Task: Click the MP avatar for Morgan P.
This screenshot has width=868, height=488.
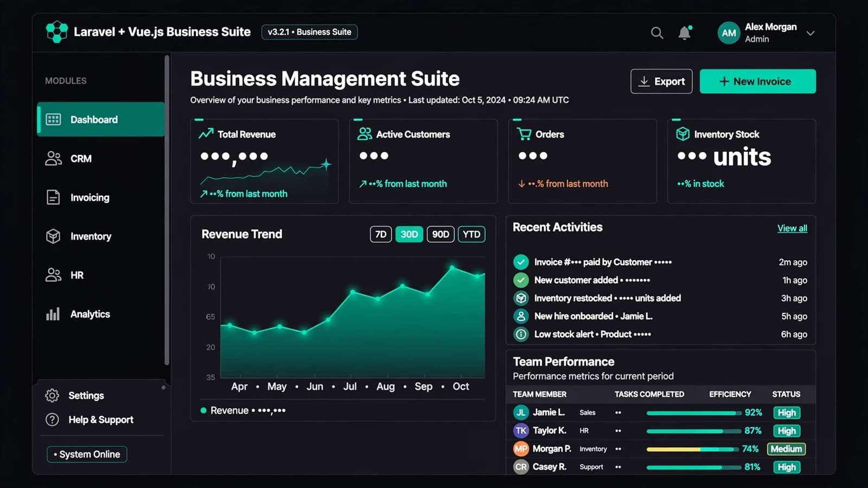Action: click(521, 449)
